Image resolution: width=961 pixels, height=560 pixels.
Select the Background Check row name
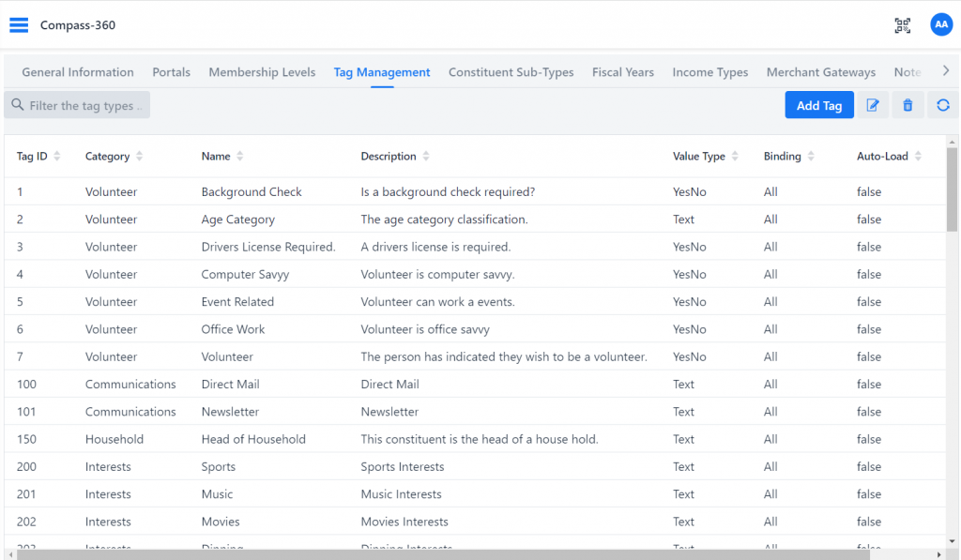click(252, 191)
